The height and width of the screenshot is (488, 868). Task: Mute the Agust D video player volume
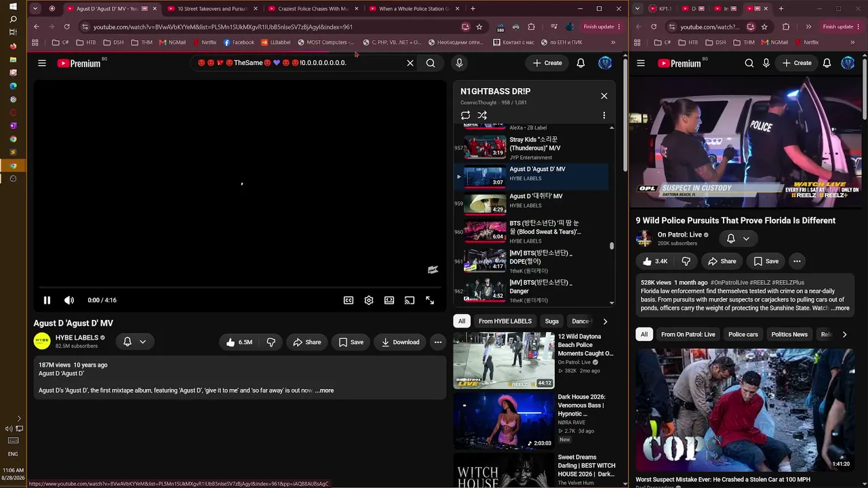[69, 300]
